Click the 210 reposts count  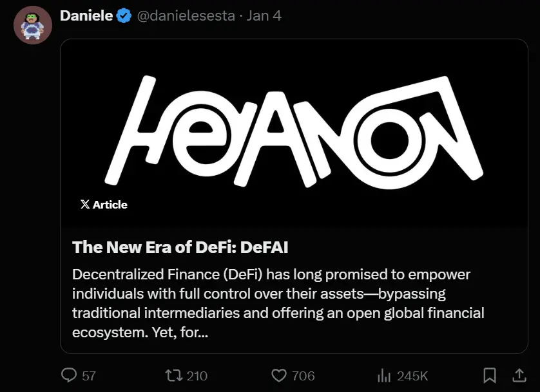coord(197,376)
